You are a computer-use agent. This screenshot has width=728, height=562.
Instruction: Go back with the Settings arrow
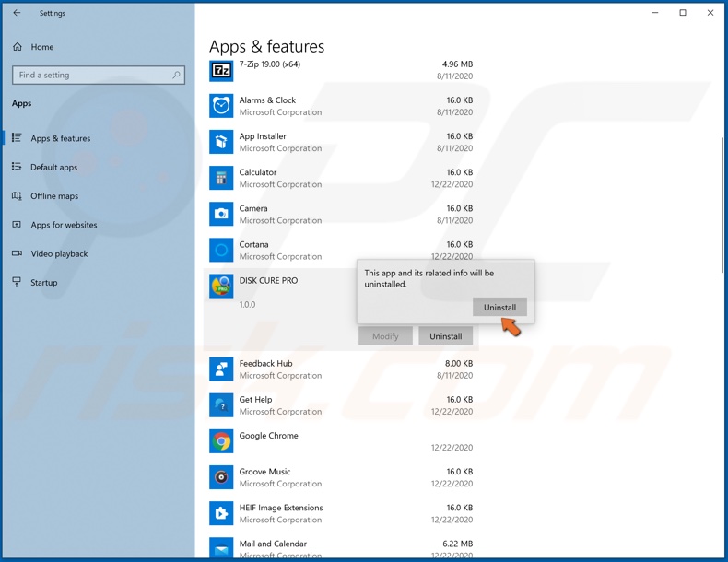click(x=17, y=13)
